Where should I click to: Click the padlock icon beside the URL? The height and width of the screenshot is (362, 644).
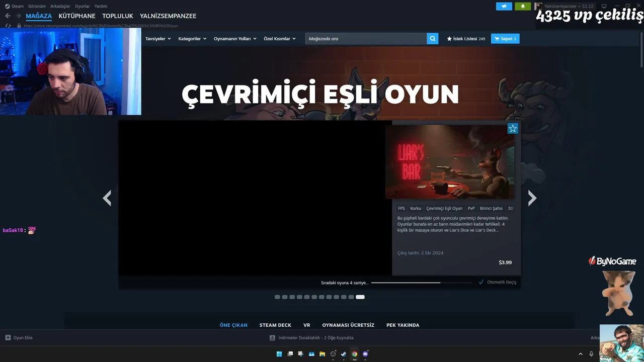(19, 26)
